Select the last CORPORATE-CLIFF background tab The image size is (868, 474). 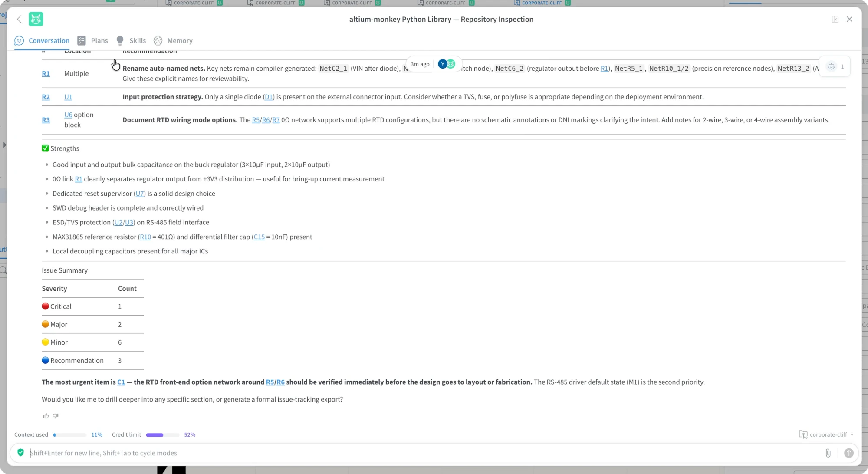(542, 3)
